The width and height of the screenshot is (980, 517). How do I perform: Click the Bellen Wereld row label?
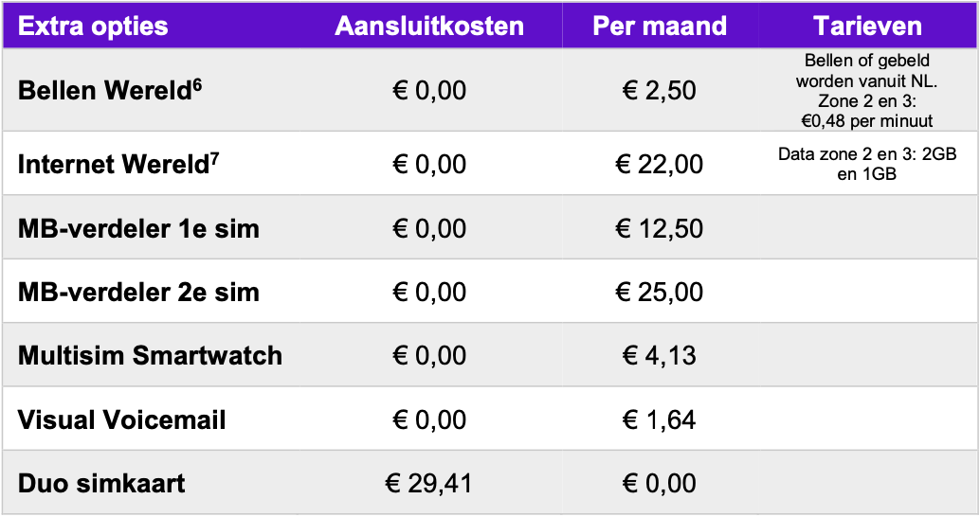110,90
